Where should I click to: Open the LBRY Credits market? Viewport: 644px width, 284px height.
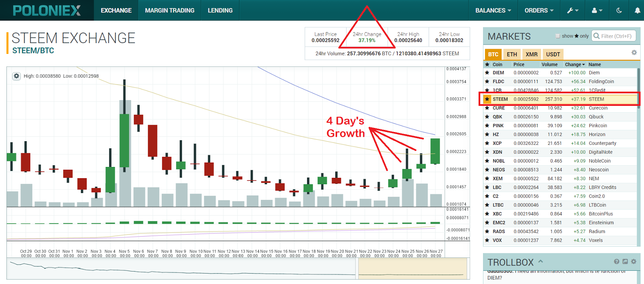[560, 187]
